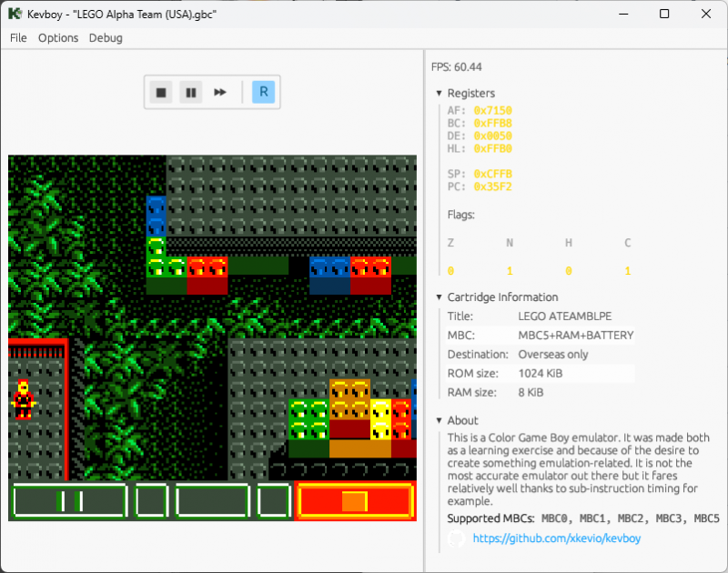
Task: Open the Debug menu
Action: click(x=106, y=38)
